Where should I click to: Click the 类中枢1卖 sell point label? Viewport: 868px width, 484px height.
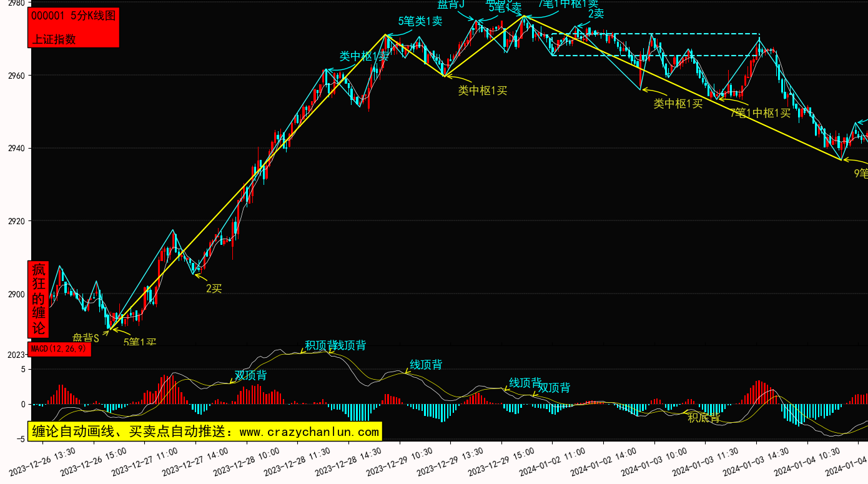pyautogui.click(x=363, y=56)
